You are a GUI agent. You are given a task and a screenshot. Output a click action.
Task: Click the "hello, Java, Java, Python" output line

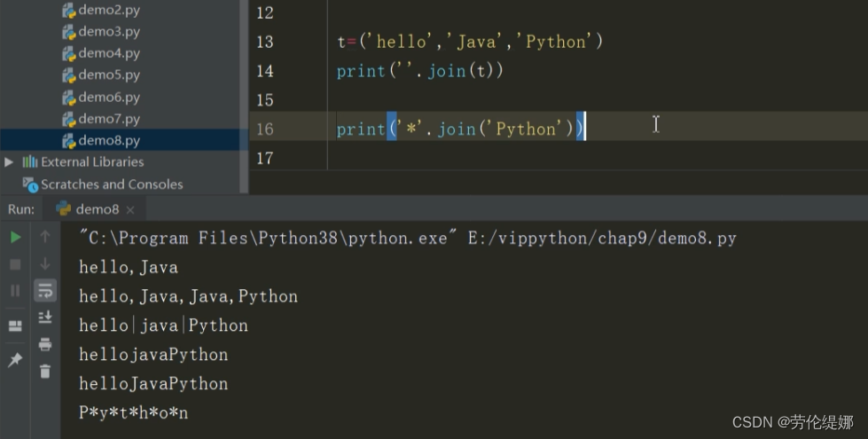point(188,296)
